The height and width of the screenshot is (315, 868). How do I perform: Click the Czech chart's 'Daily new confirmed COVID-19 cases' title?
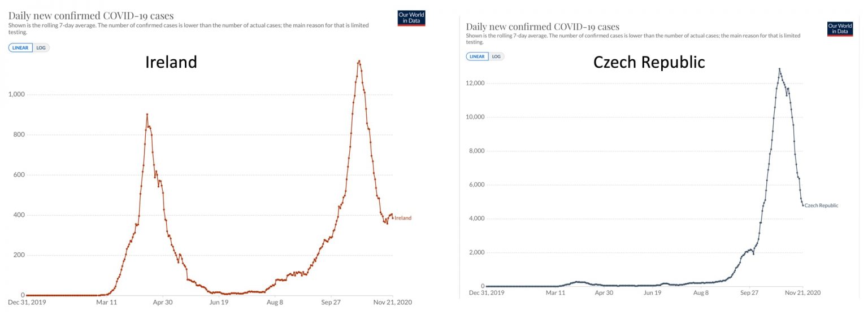click(542, 27)
